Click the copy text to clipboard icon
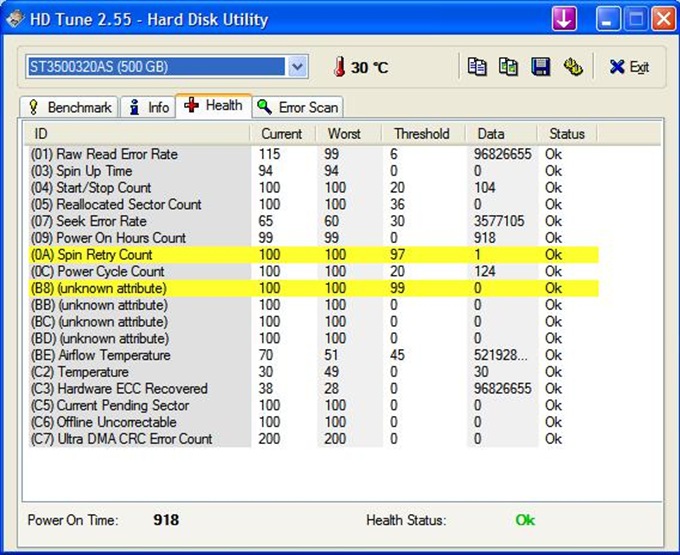The image size is (680, 555). pyautogui.click(x=478, y=67)
